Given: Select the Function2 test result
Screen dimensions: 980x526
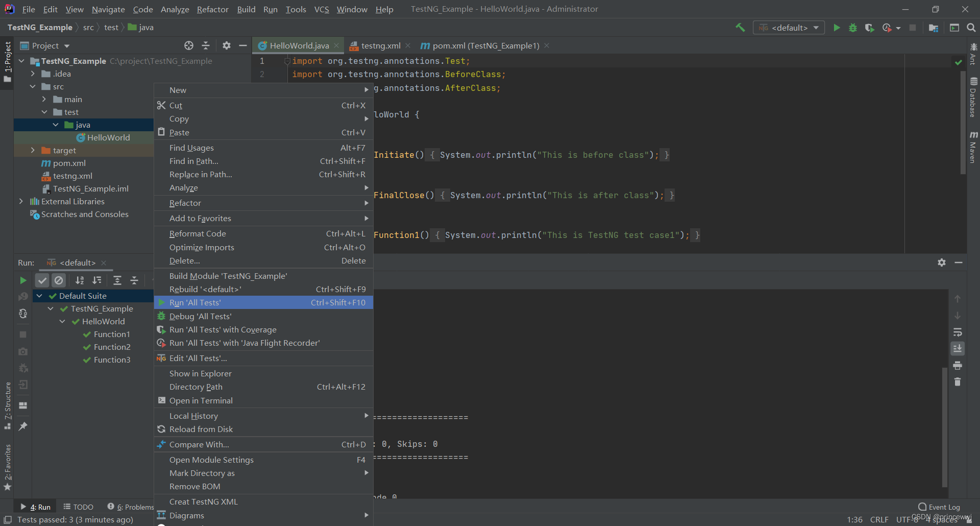Looking at the screenshot, I should [x=112, y=347].
